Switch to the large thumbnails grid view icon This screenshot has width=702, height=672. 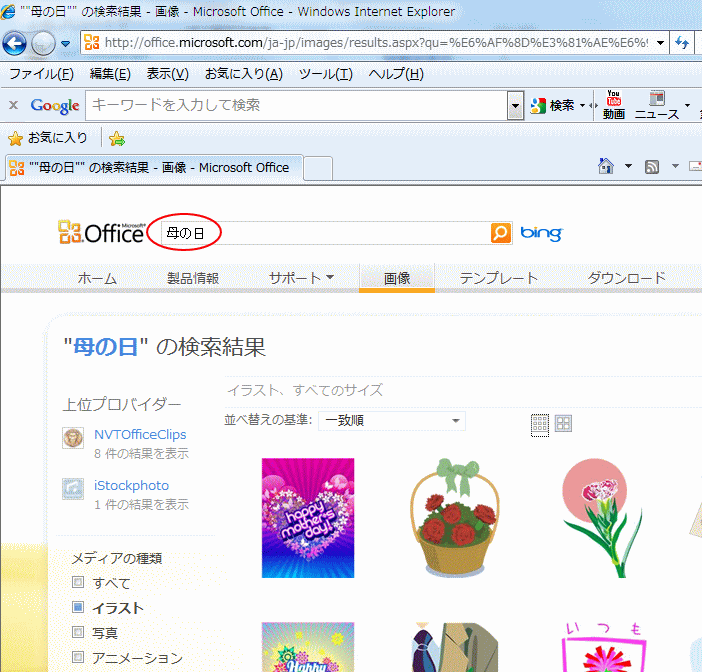(x=563, y=423)
